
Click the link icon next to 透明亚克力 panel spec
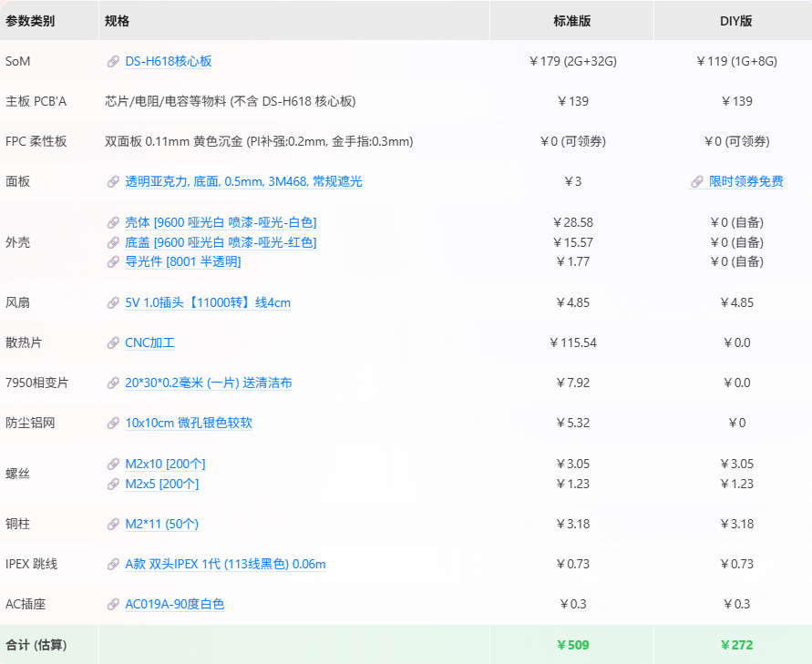(x=111, y=181)
